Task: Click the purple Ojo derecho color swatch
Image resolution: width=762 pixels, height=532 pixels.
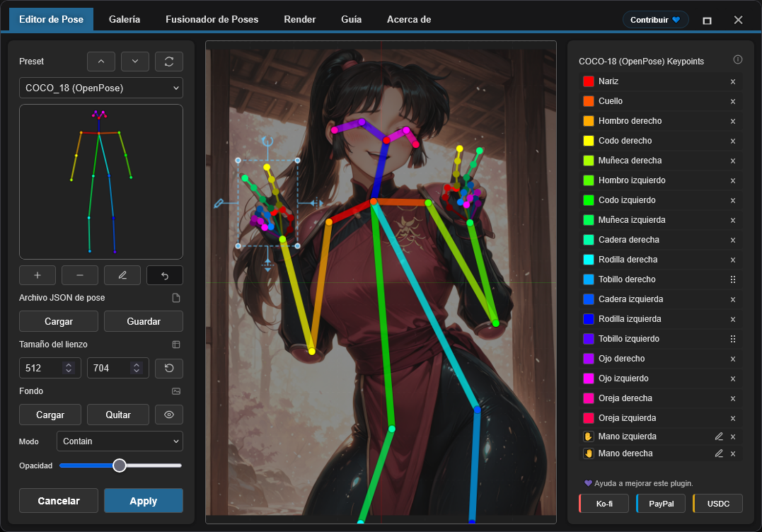Action: (589, 359)
